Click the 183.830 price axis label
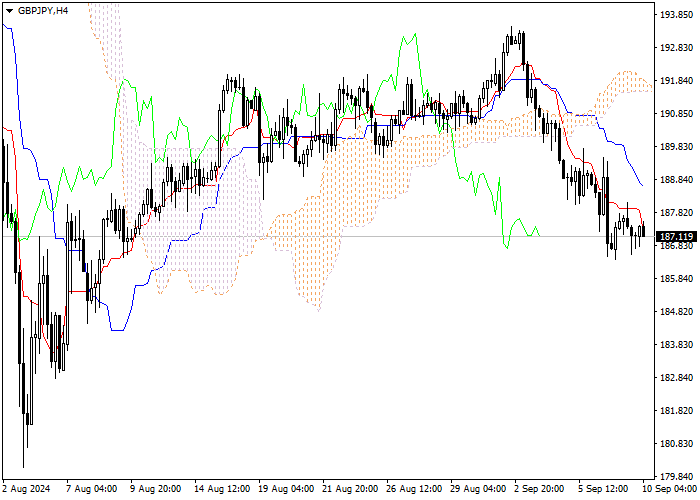The height and width of the screenshot is (500, 700). (x=676, y=345)
